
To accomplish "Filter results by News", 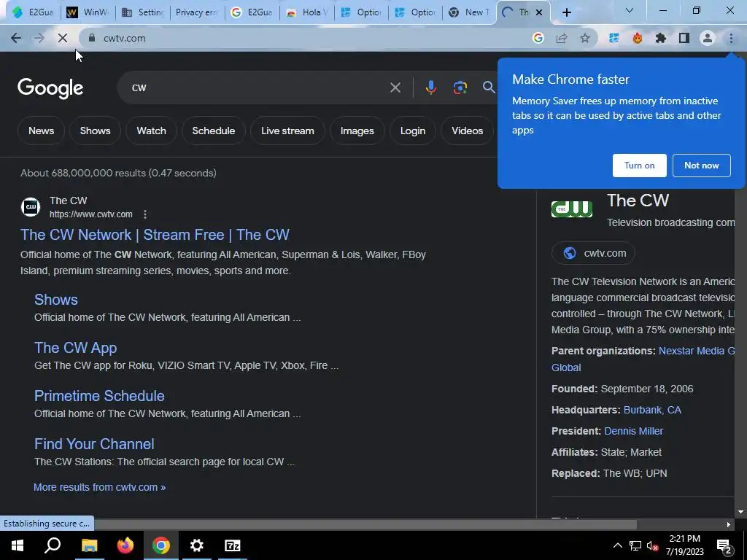I will pos(41,131).
